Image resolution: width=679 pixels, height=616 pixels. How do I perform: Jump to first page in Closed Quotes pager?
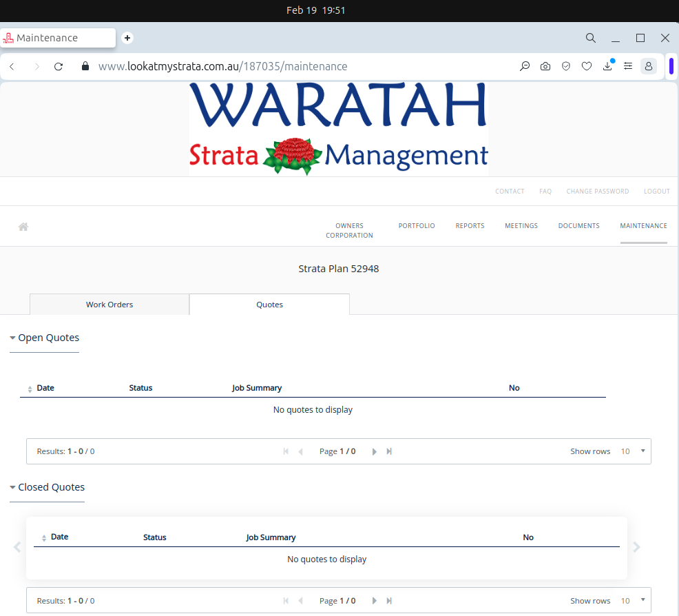click(286, 601)
